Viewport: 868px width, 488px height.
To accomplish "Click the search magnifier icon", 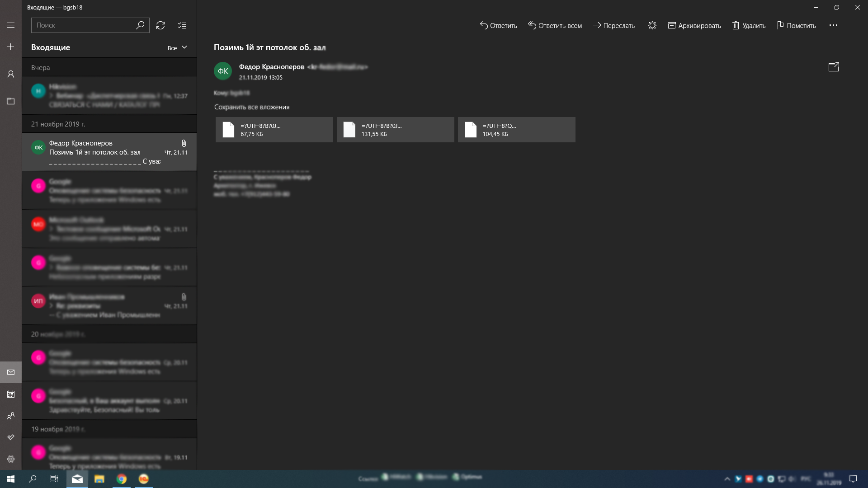I will (140, 25).
